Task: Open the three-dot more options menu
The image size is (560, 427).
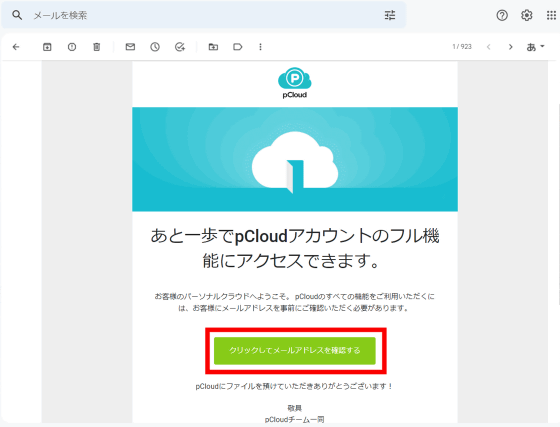Action: (x=260, y=47)
